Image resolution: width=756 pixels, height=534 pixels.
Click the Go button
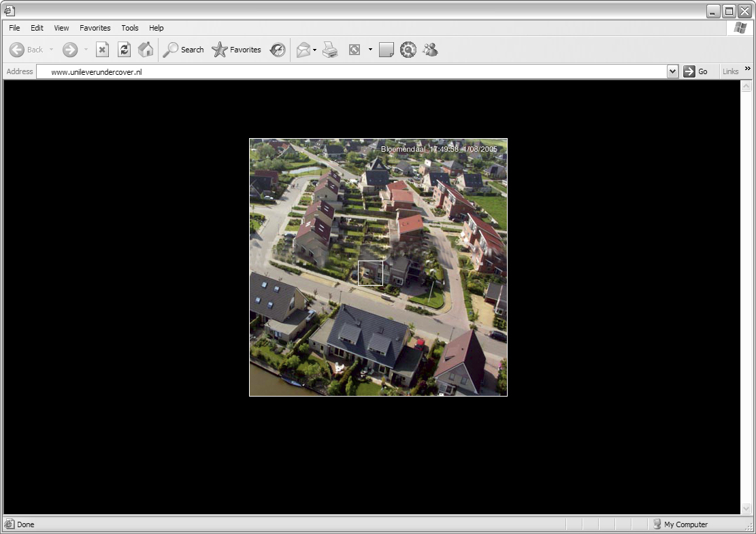[695, 72]
